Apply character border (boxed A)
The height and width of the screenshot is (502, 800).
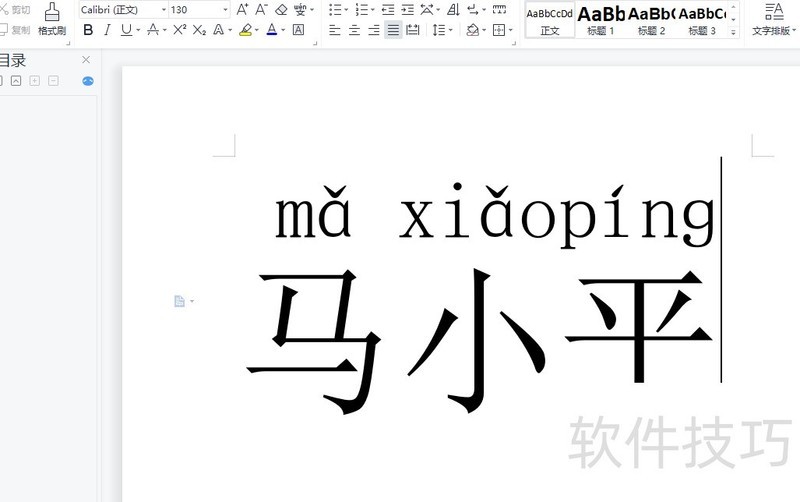point(298,30)
